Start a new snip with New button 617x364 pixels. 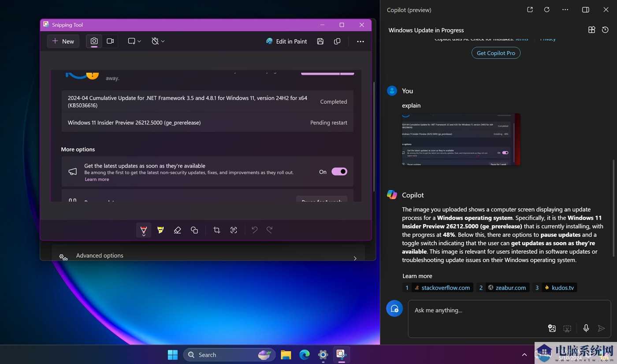pos(63,41)
